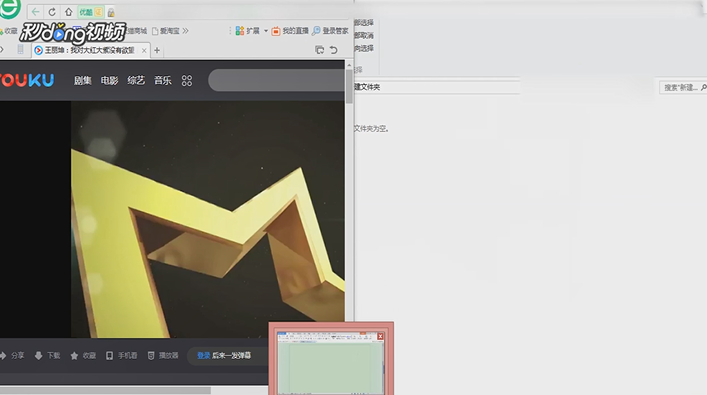Select the 王丽坤 video tab
The height and width of the screenshot is (395, 707).
point(89,50)
